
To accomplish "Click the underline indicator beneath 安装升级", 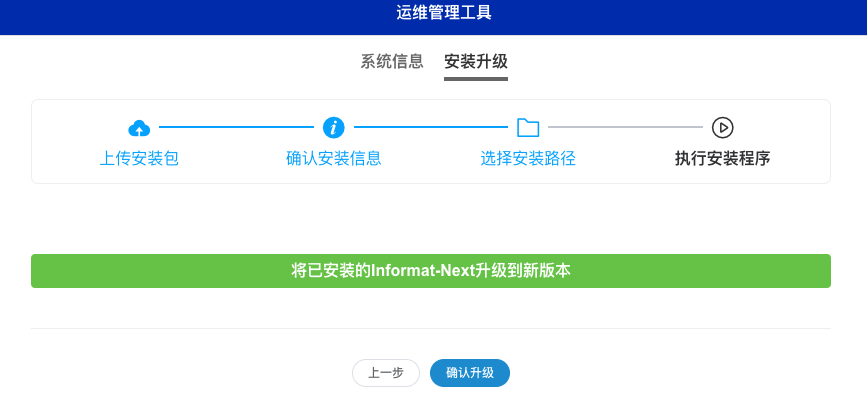I will coord(476,78).
